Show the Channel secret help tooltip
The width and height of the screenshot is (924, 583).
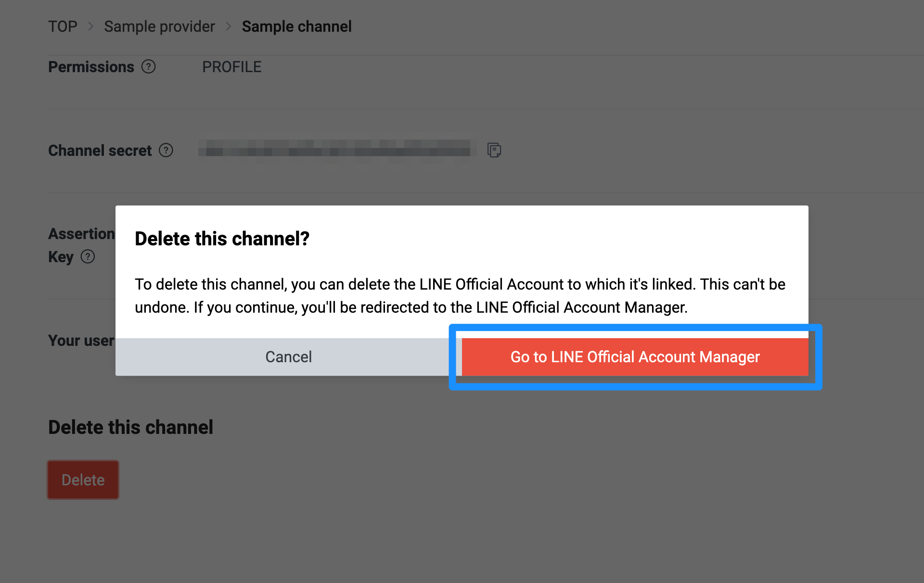pos(166,151)
